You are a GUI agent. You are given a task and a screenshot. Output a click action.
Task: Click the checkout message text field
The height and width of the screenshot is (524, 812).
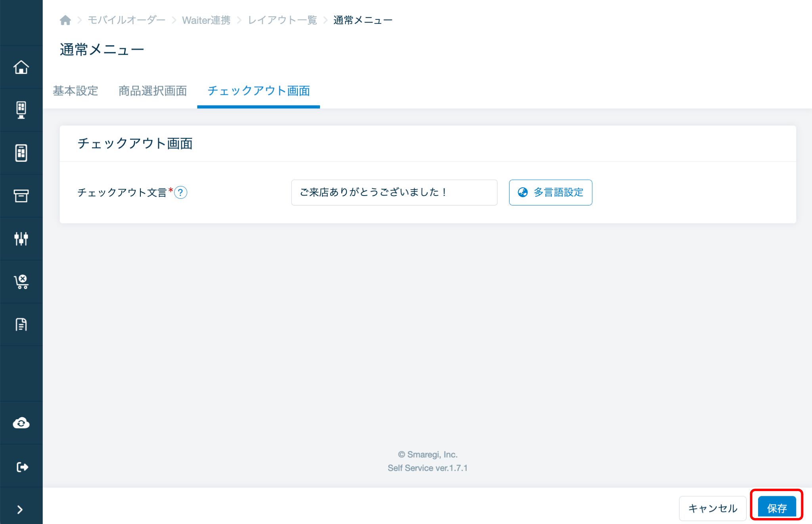click(x=394, y=192)
